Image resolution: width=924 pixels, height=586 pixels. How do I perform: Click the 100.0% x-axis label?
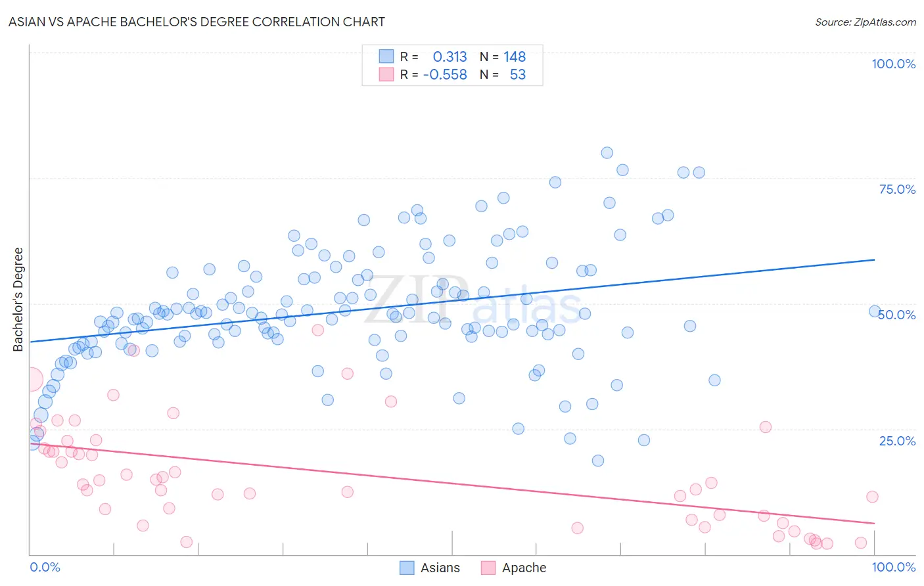click(893, 567)
